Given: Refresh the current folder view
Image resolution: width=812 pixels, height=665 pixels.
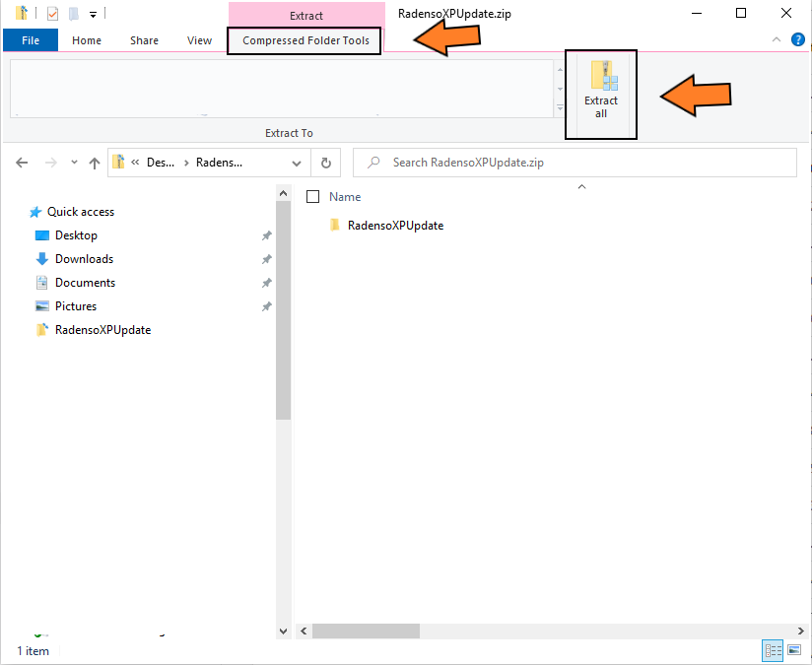Looking at the screenshot, I should point(326,164).
